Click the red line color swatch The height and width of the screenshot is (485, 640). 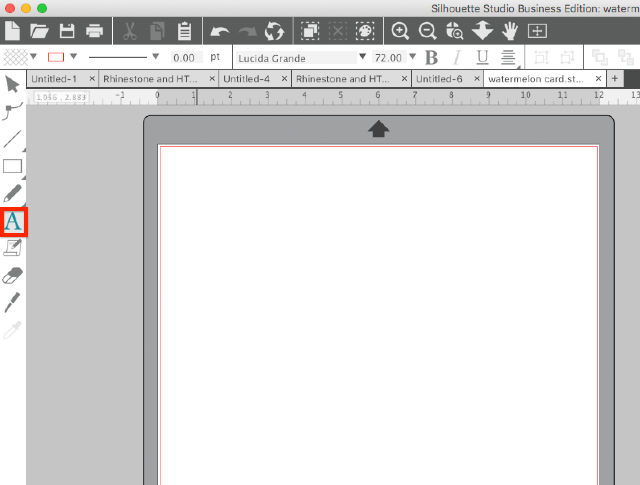tap(56, 57)
